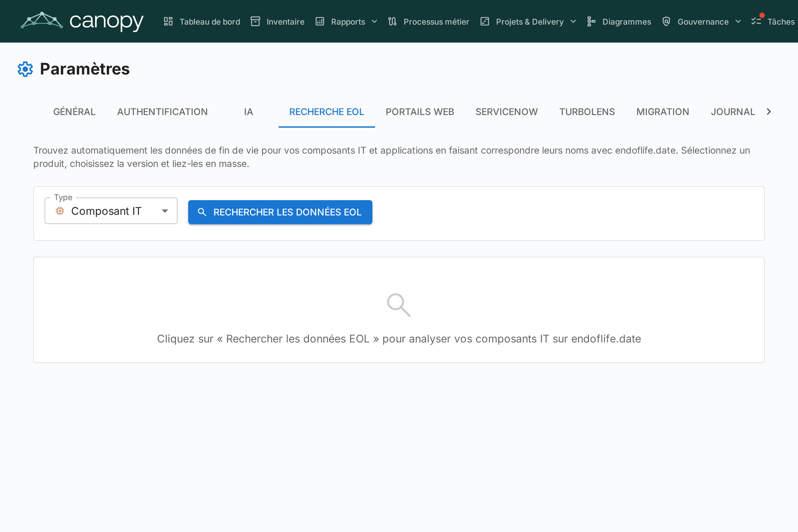This screenshot has width=798, height=532.
Task: Open the Diagrammes menu item
Action: (619, 21)
